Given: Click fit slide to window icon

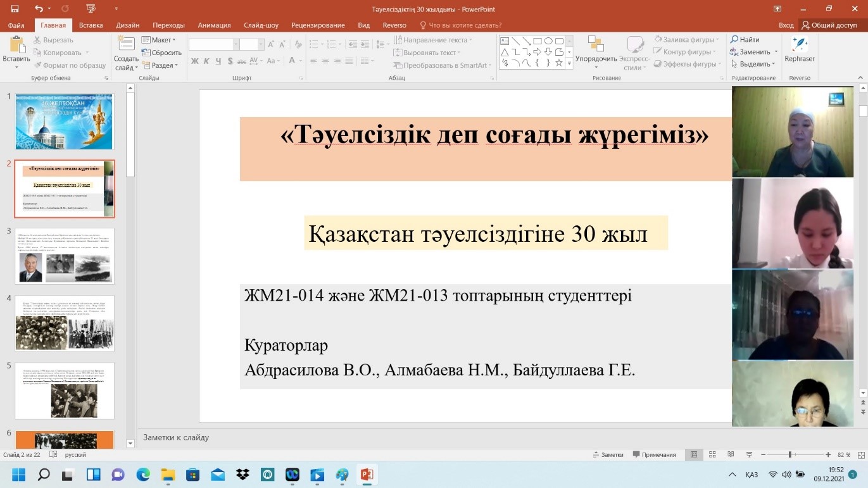Looking at the screenshot, I should (x=860, y=454).
